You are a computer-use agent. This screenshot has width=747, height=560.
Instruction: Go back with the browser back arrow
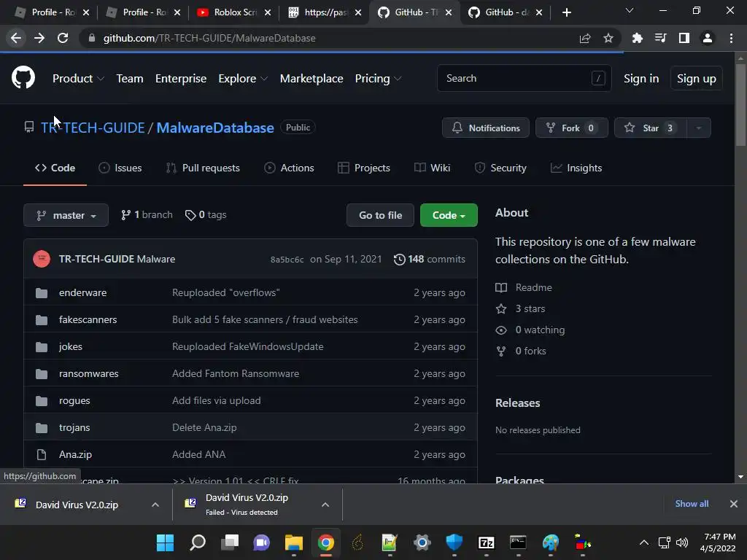(16, 38)
